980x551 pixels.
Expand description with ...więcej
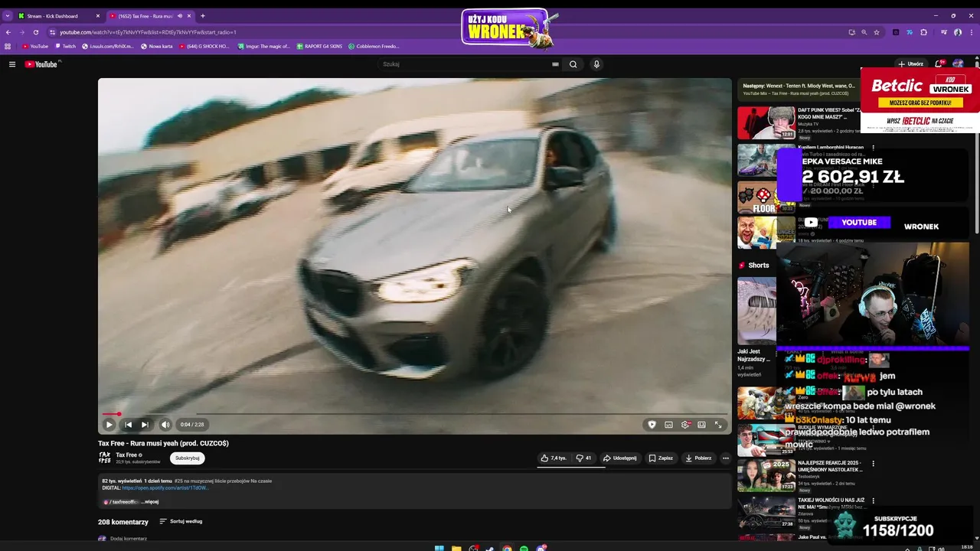click(150, 502)
